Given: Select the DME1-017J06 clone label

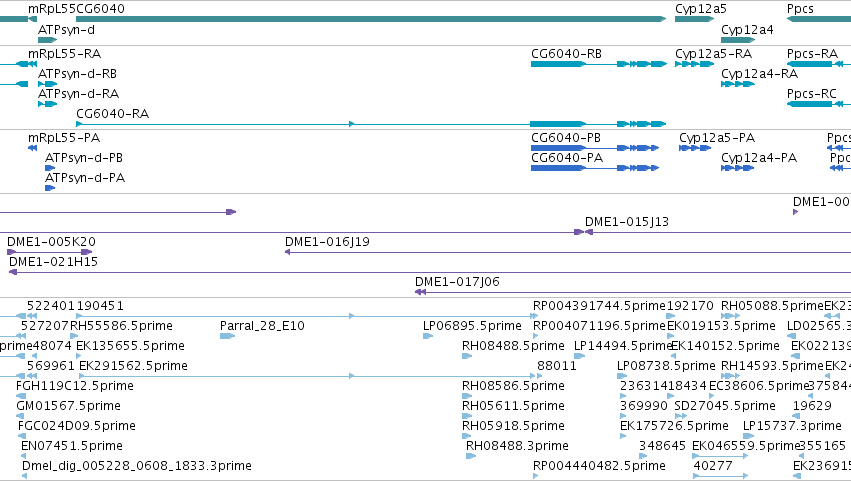Looking at the screenshot, I should 457,282.
